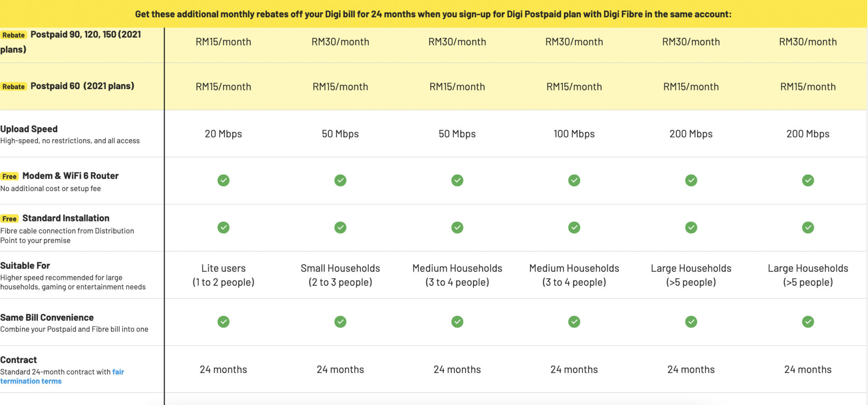The image size is (868, 405).
Task: Click the Contract row heading
Action: pos(19,360)
